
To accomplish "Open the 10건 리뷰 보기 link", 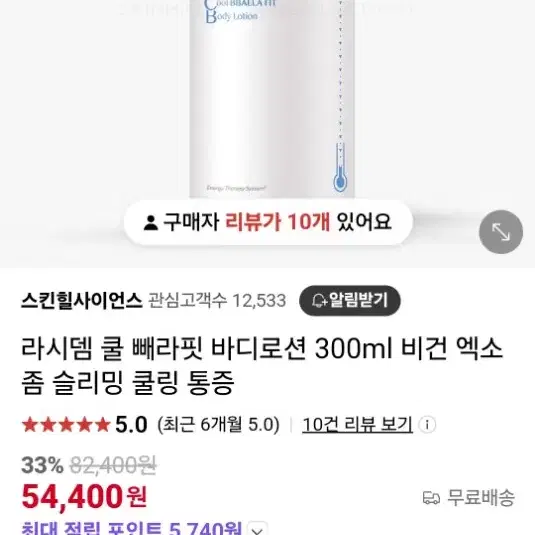I will pos(358,425).
